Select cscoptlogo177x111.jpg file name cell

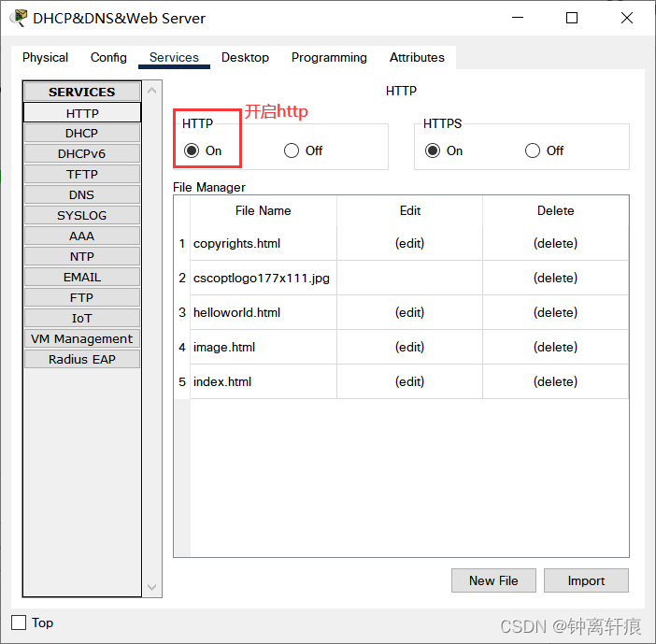click(264, 278)
